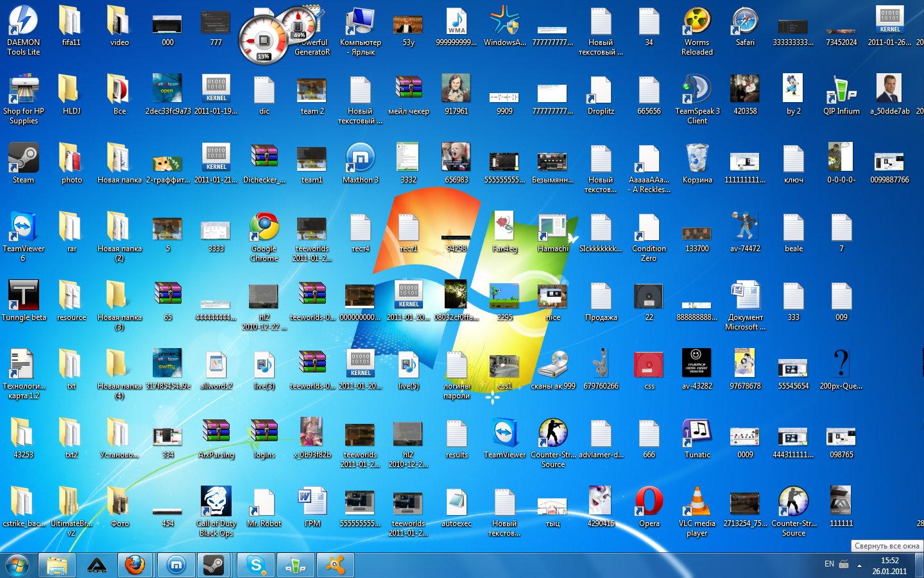Launch Hamachi desktop shortcut
The image size is (924, 578).
point(553,232)
